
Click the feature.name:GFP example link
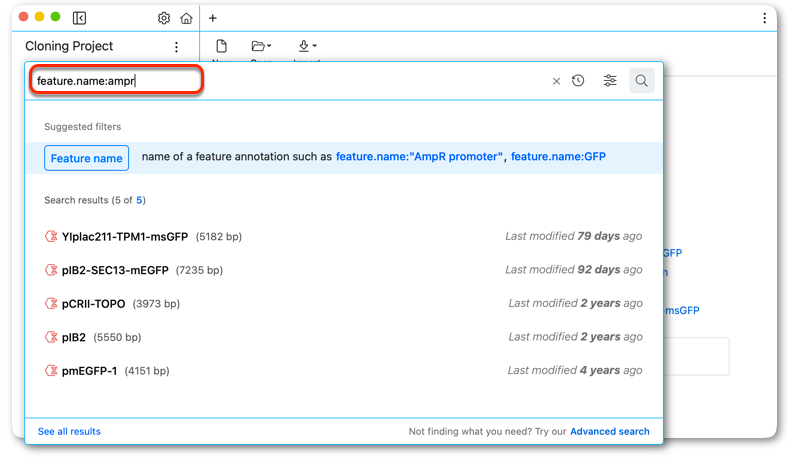pyautogui.click(x=558, y=156)
